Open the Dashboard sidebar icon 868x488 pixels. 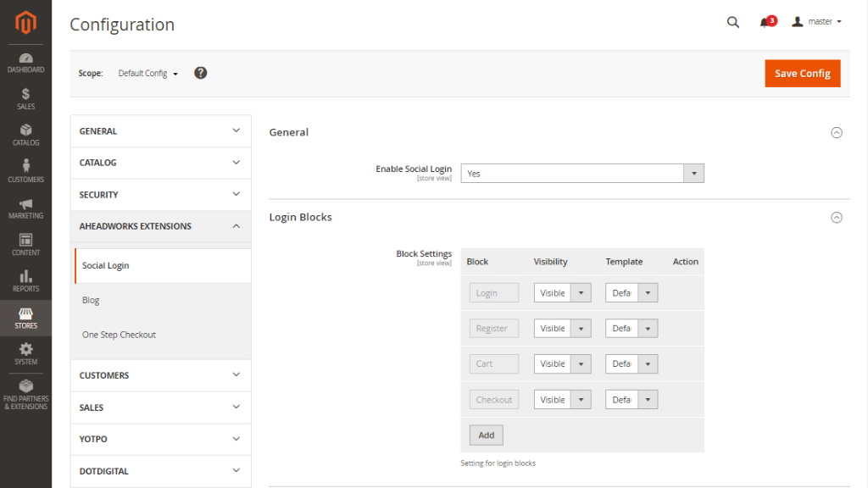coord(25,63)
